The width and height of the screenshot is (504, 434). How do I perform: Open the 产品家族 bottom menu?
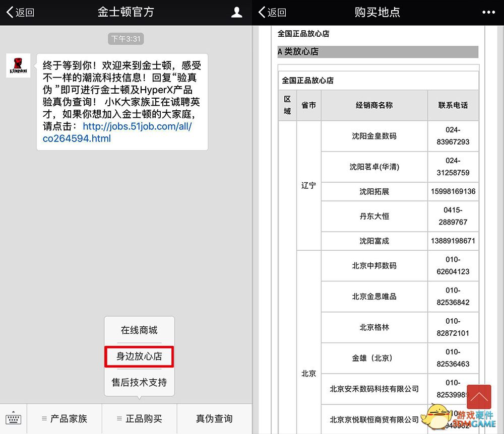65,418
